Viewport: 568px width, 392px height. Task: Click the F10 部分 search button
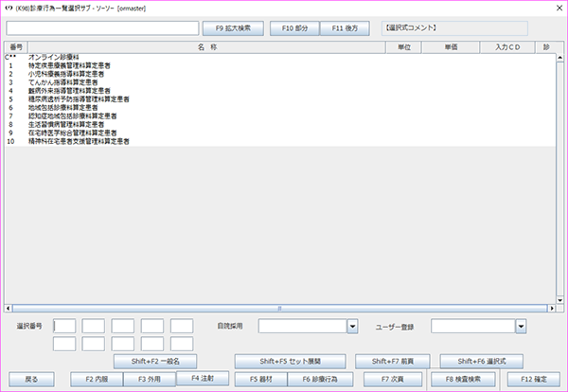[x=293, y=28]
